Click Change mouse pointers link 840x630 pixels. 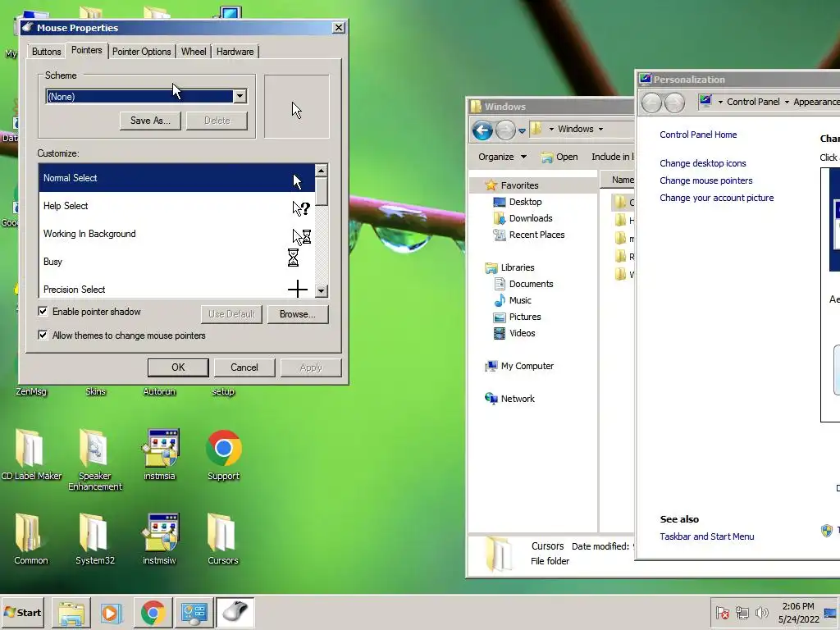point(706,180)
